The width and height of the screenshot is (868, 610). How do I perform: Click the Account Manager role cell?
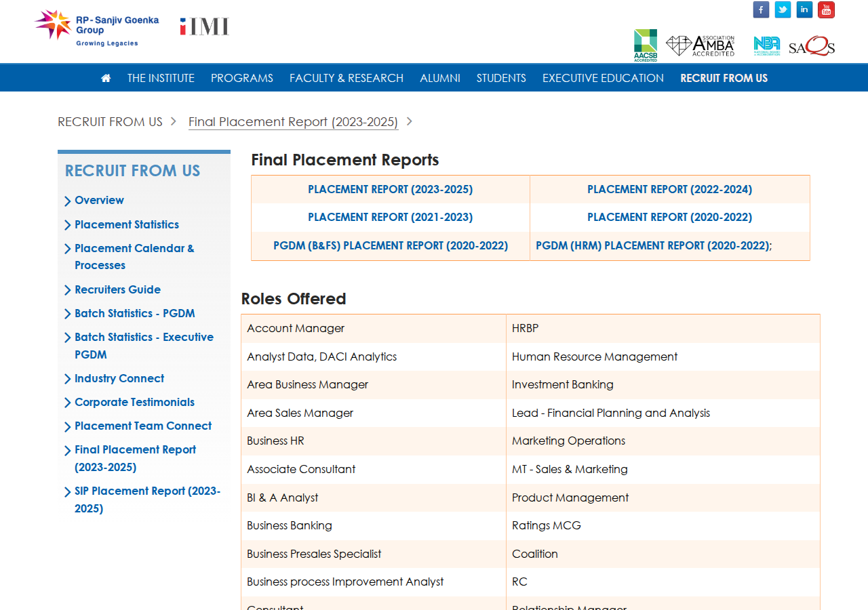click(x=374, y=328)
